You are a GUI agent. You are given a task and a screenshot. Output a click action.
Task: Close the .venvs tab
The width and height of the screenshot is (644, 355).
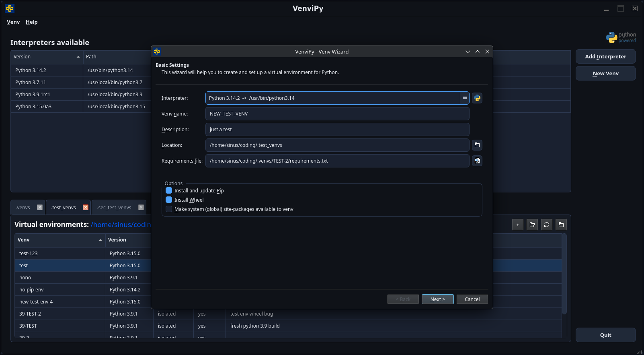40,207
